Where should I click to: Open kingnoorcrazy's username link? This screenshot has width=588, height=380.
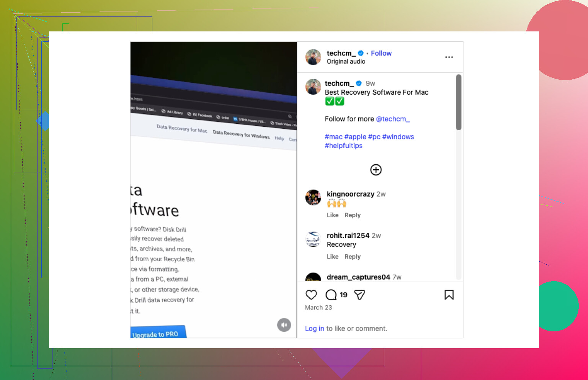(x=350, y=194)
